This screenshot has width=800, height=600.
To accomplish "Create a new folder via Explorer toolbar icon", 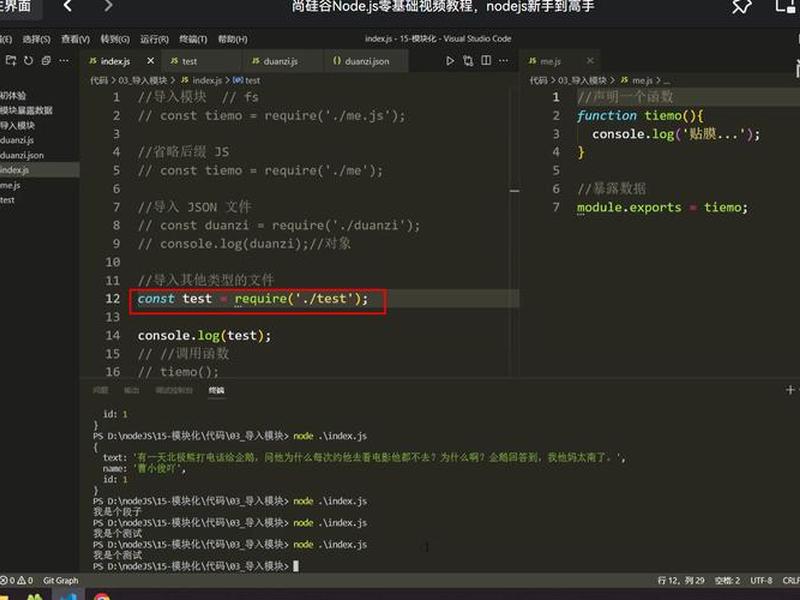I will click(x=11, y=61).
